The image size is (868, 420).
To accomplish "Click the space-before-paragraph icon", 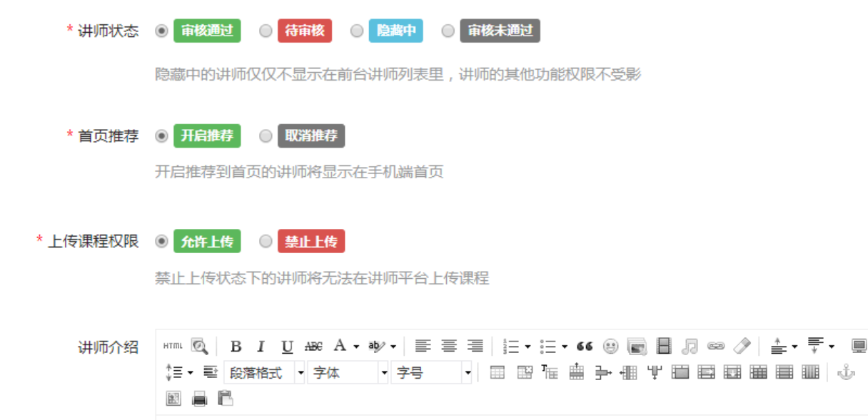I will point(779,347).
